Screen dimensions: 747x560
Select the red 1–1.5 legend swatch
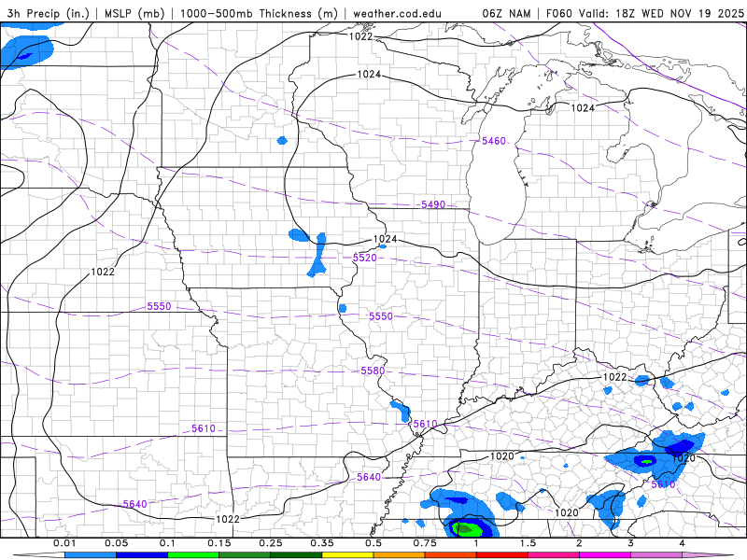(x=502, y=555)
